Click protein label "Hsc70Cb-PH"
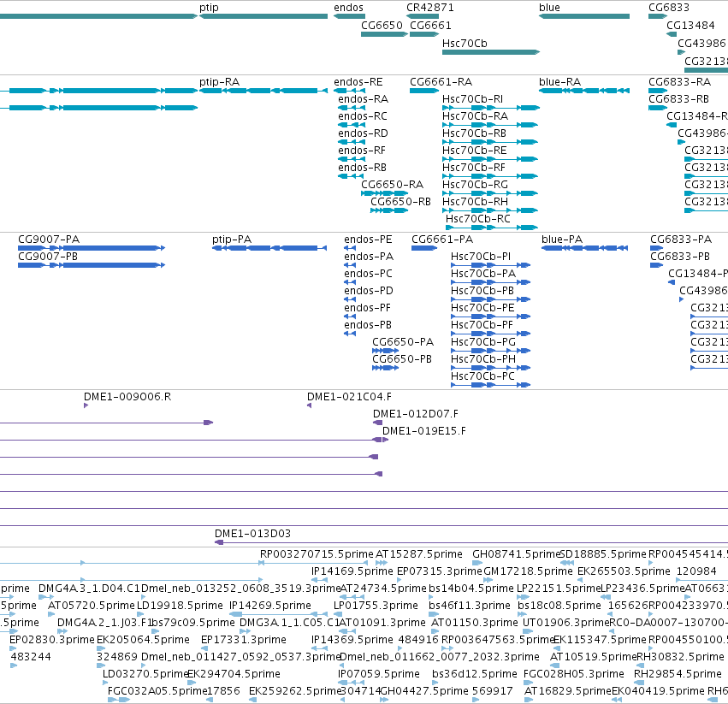Image resolution: width=728 pixels, height=704 pixels. (x=482, y=359)
